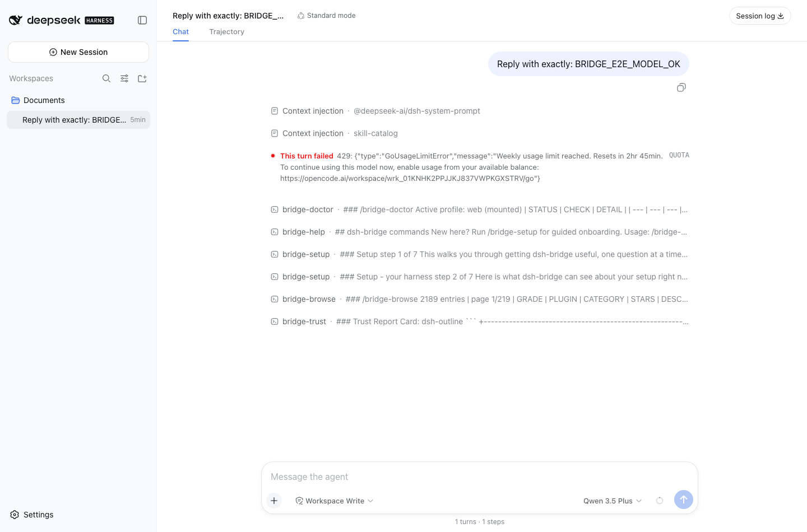Add an attachment with plus button

click(274, 501)
